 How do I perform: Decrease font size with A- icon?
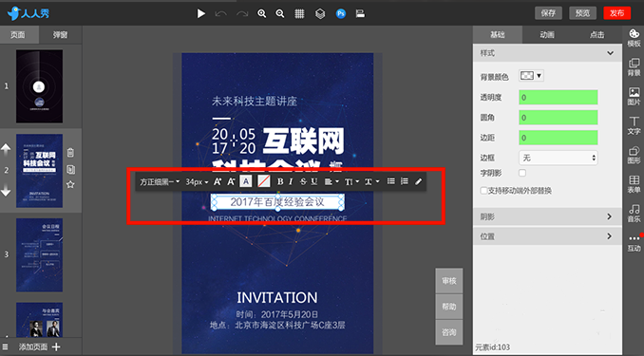[231, 181]
